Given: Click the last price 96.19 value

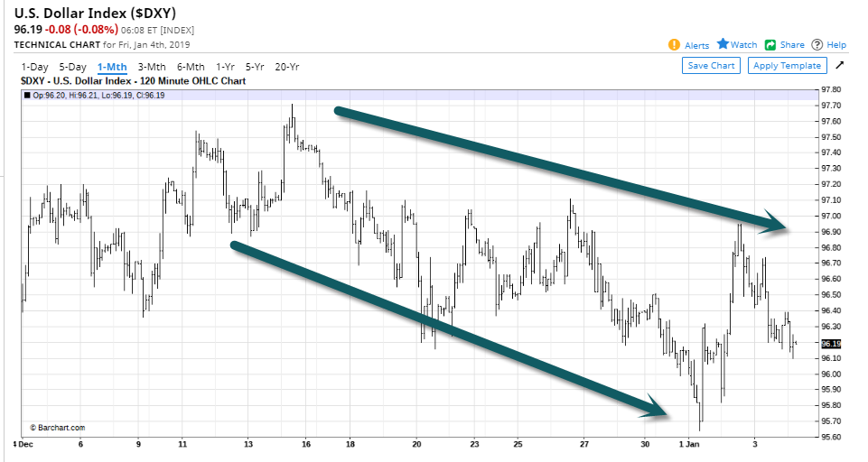Looking at the screenshot, I should pos(28,29).
